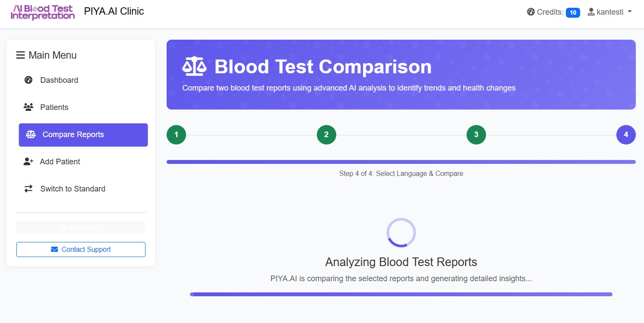Select the step 3 circle
Viewport: 644px width, 323px height.
(x=476, y=135)
